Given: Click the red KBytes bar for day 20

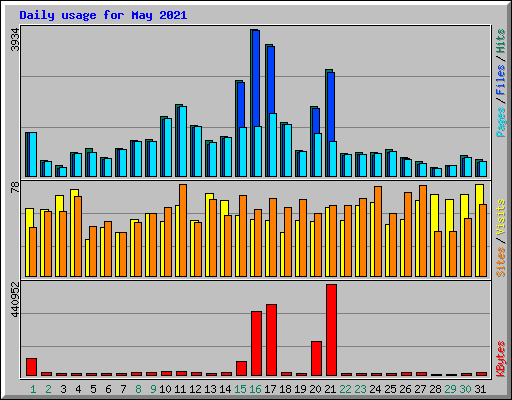Looking at the screenshot, I should 316,359.
